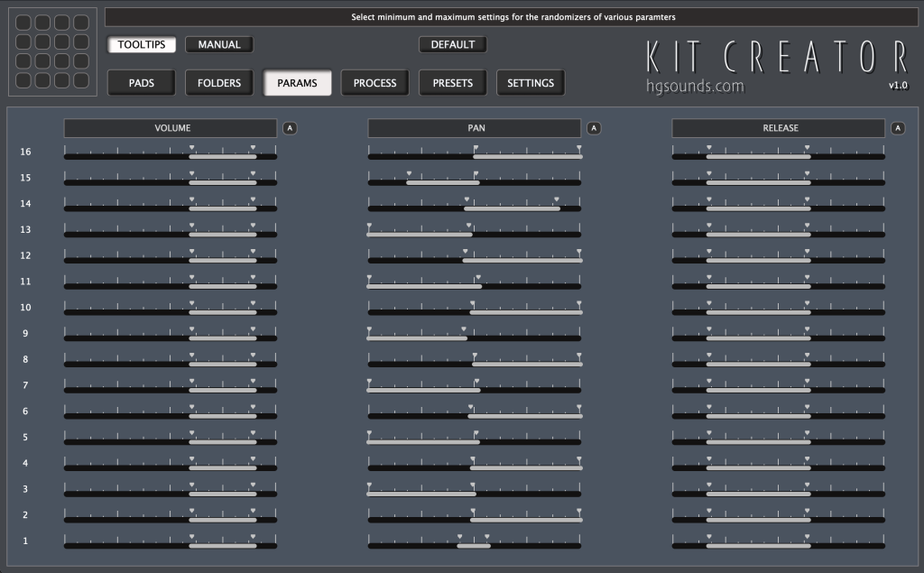Click the maximum handle of Volume slider 1

coord(253,537)
